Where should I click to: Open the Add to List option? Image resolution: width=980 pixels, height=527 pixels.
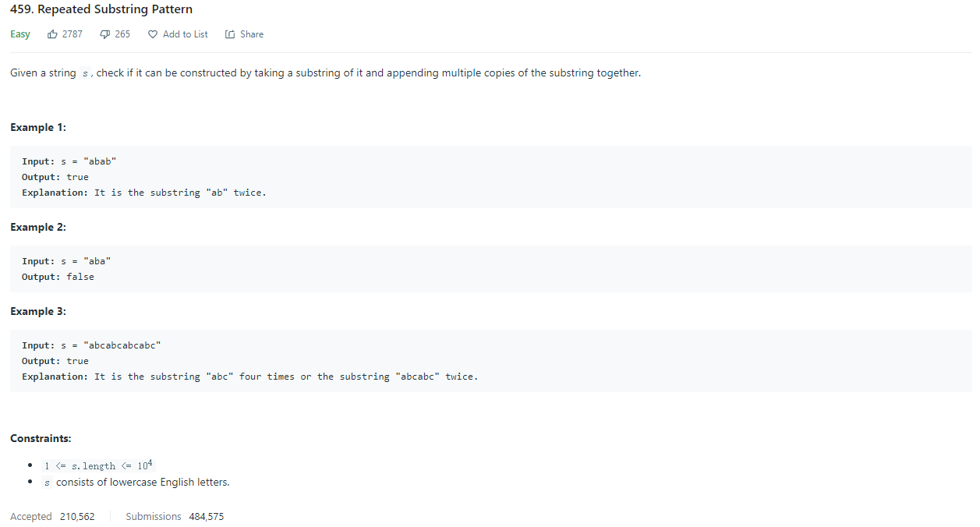[178, 34]
